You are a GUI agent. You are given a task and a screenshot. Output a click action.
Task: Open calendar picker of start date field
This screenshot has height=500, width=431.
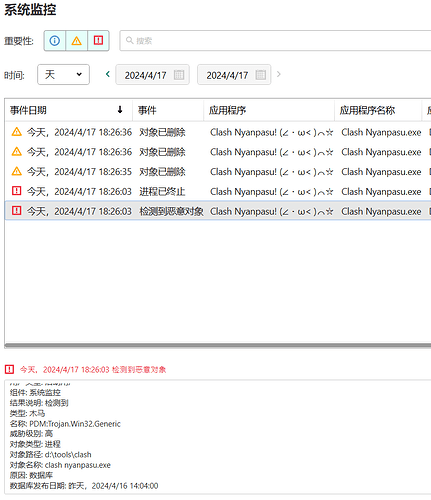coord(179,75)
